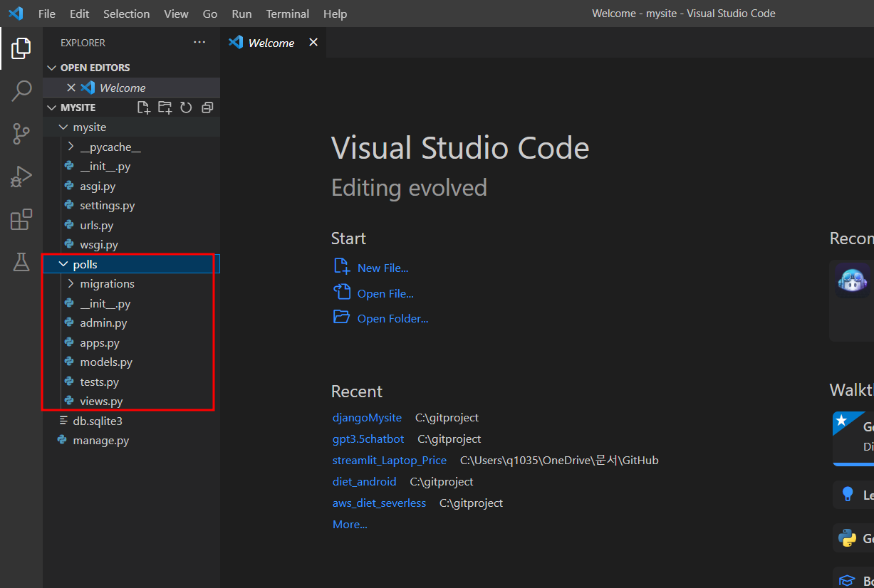Image resolution: width=874 pixels, height=588 pixels.
Task: Collapse the mysite folder
Action: [63, 127]
